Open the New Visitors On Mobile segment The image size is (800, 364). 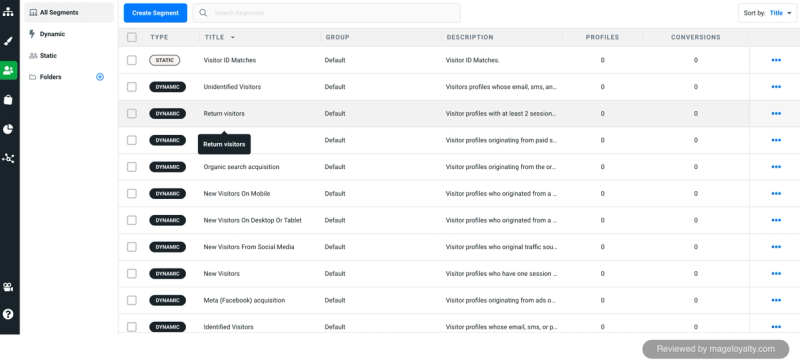pyautogui.click(x=237, y=193)
